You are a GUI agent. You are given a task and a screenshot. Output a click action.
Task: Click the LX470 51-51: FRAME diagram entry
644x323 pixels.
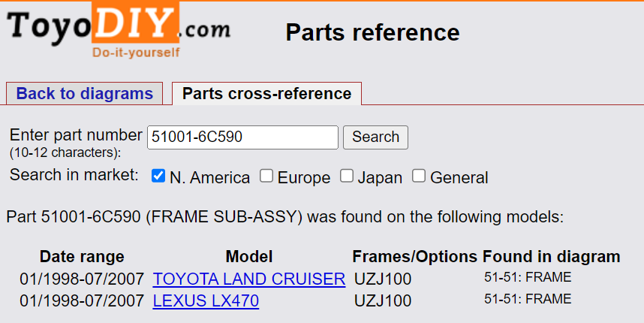click(x=528, y=300)
